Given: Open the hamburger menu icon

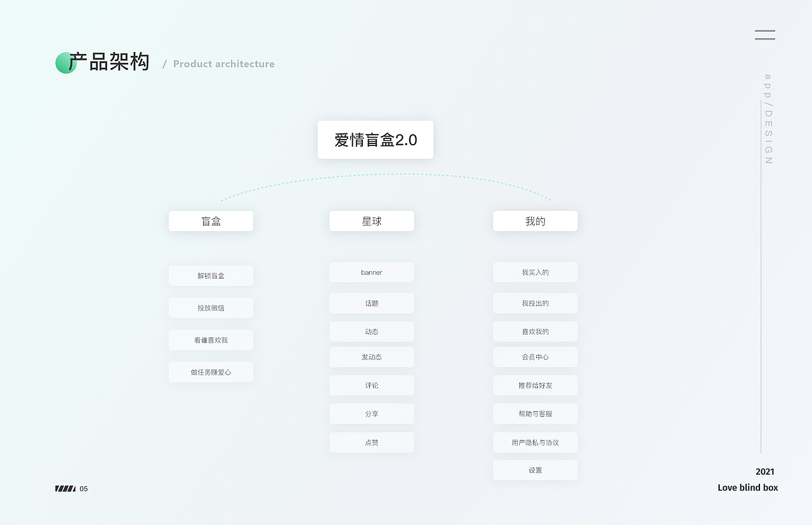Looking at the screenshot, I should [765, 35].
